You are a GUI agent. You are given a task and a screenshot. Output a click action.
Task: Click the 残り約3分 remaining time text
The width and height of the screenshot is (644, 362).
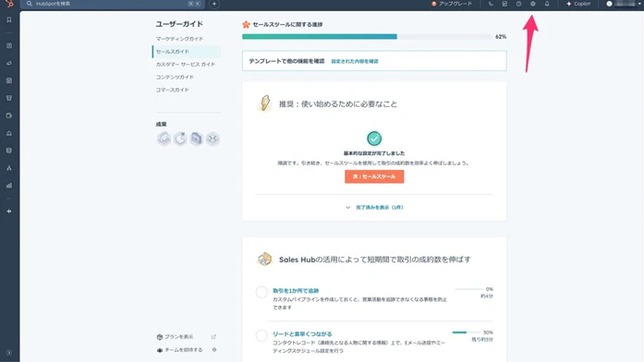482,340
